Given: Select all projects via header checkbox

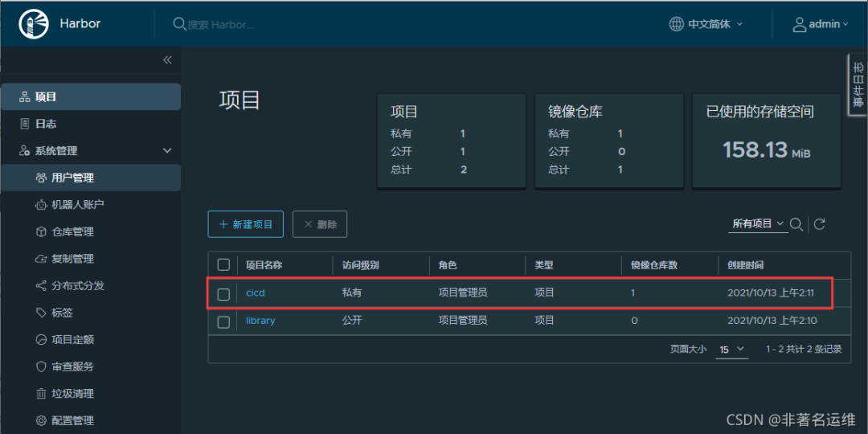Looking at the screenshot, I should coord(223,264).
